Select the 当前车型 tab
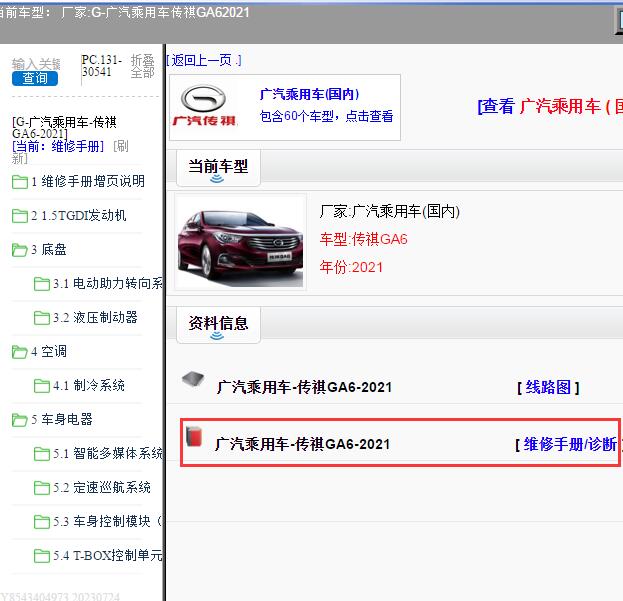The image size is (623, 601). click(x=218, y=168)
